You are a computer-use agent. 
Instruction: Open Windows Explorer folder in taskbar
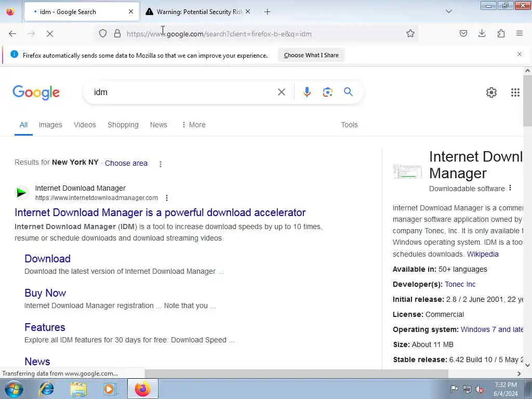coord(78,389)
